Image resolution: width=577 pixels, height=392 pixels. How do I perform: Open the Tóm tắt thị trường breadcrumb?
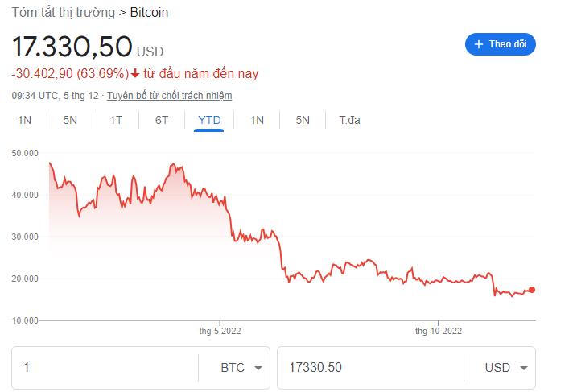[x=63, y=12]
